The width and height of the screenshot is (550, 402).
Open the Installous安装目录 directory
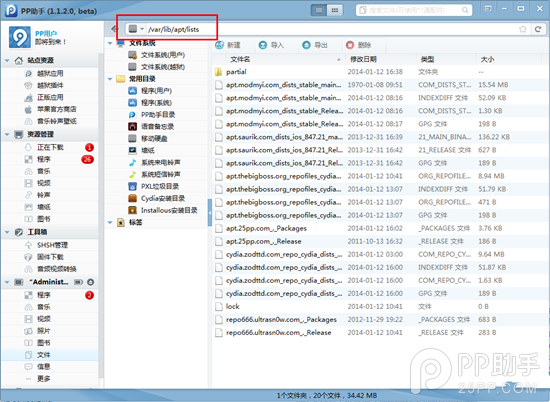tap(169, 210)
